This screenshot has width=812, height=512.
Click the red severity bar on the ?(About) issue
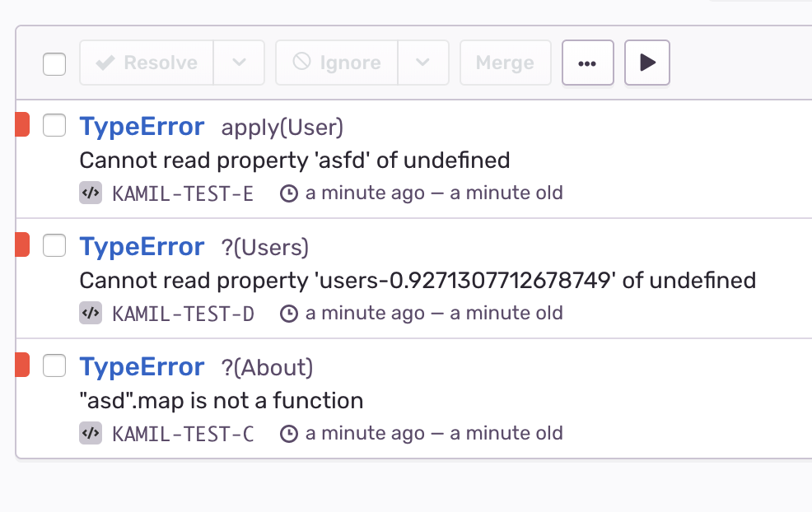[21, 365]
